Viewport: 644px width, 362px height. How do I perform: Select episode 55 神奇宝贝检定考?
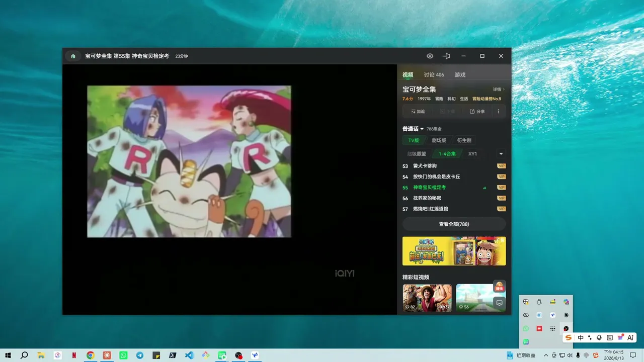click(454, 188)
